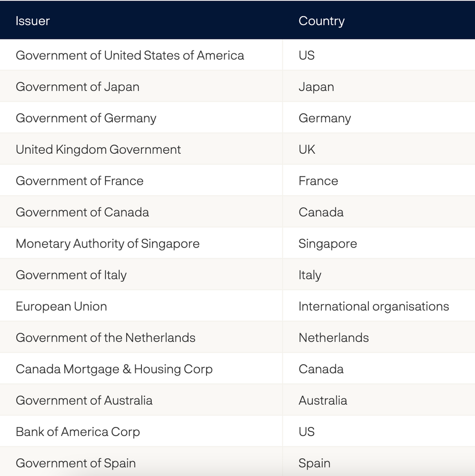The image size is (475, 476).
Task: Click the Government of Canada issuer
Action: 82,212
